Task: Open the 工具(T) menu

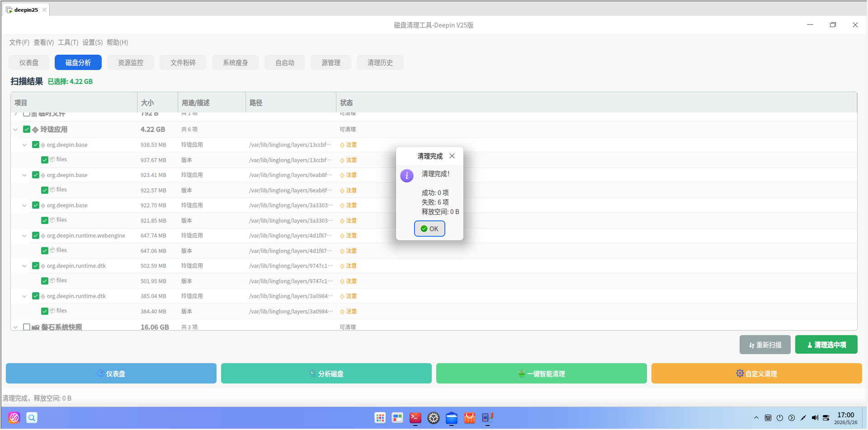Action: pos(68,42)
